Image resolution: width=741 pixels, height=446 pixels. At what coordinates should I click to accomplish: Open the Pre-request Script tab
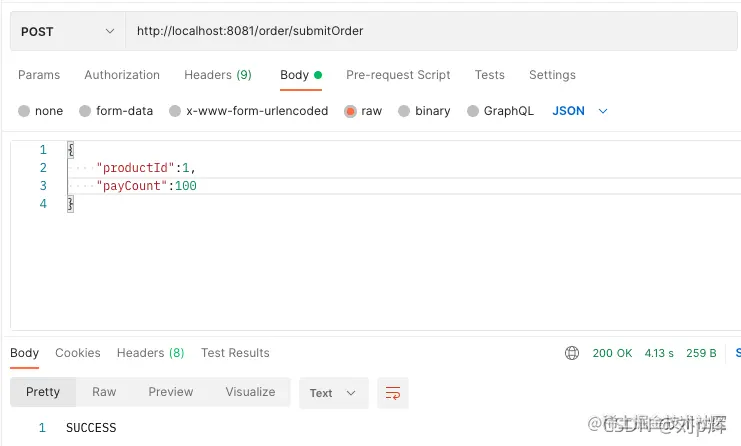(398, 75)
